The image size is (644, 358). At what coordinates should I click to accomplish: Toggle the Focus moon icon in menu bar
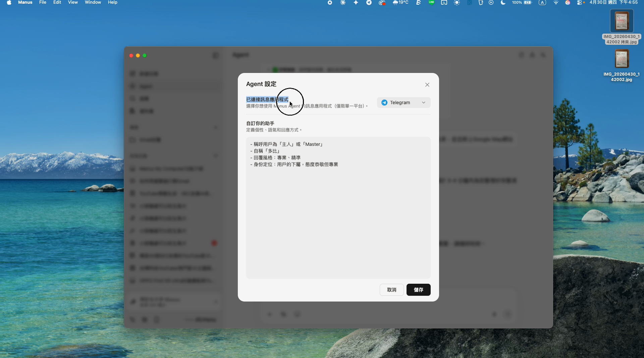click(503, 3)
